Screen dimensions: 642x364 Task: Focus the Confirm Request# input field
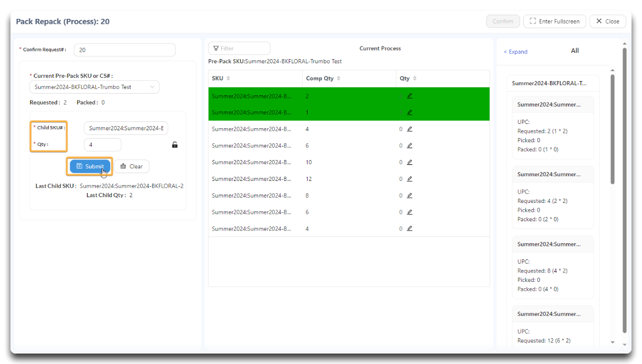click(x=125, y=50)
